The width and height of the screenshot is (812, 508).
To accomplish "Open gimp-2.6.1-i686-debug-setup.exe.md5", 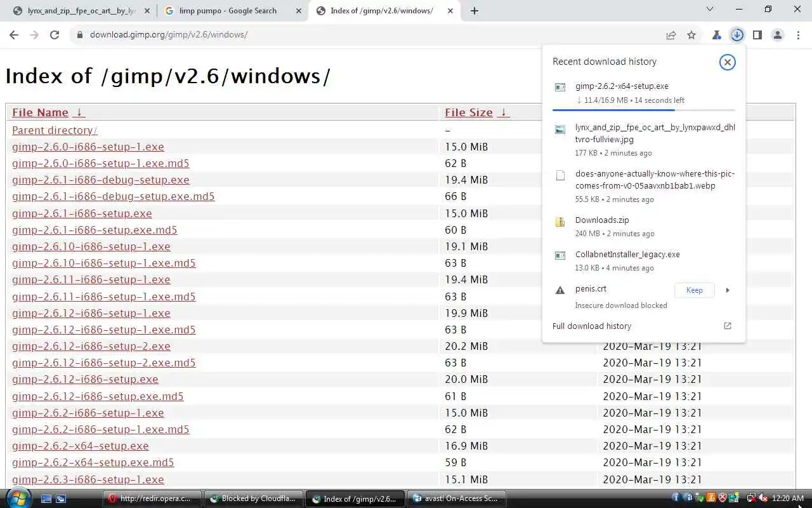I will [113, 196].
